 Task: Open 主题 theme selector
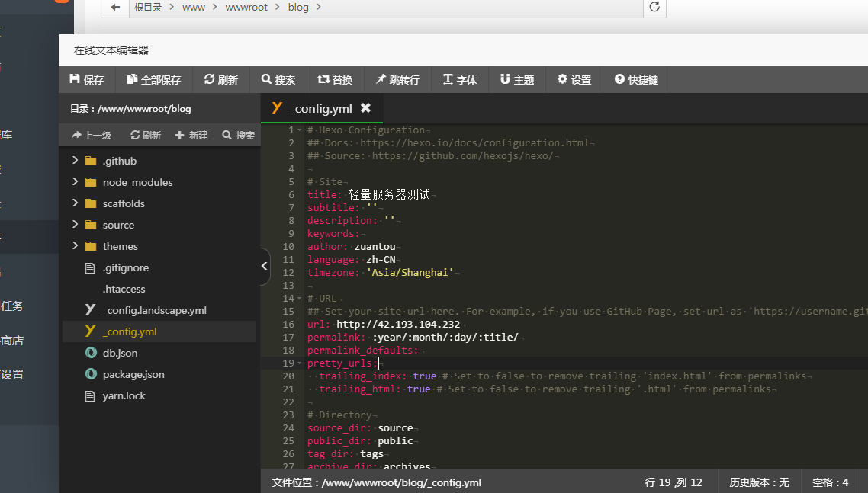pyautogui.click(x=517, y=80)
